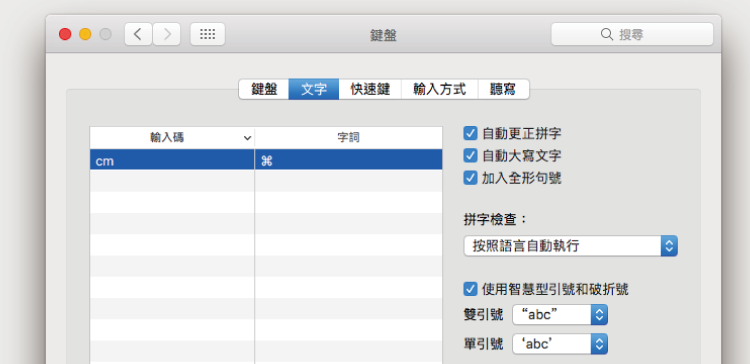Show all preferences with the grid icon
This screenshot has width=750, height=364.
(x=208, y=34)
